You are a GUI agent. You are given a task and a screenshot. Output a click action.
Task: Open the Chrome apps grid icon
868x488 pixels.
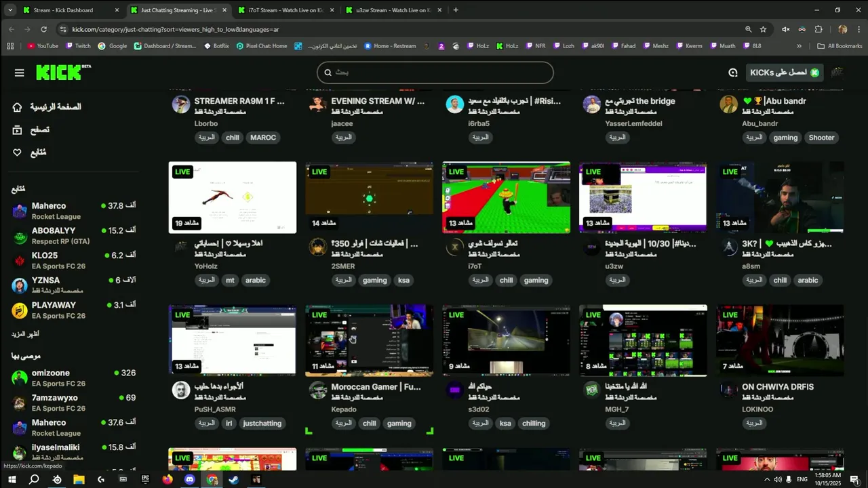coord(9,46)
